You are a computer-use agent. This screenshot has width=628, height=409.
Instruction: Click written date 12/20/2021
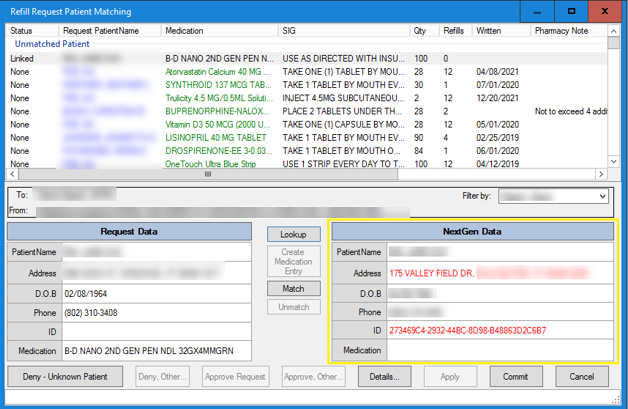coord(497,98)
